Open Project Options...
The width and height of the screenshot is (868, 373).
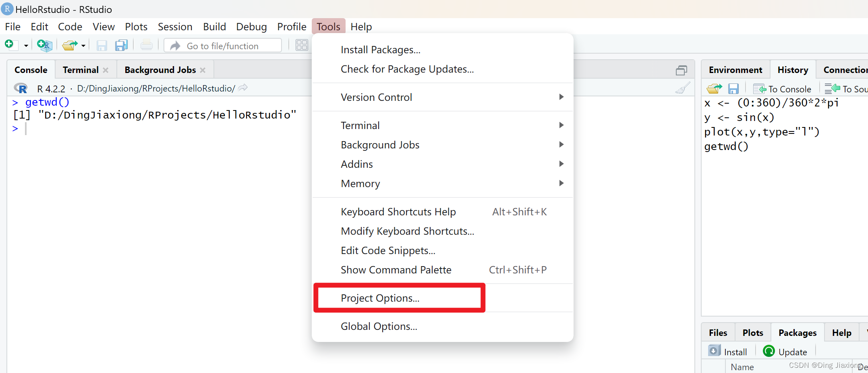coord(442,298)
